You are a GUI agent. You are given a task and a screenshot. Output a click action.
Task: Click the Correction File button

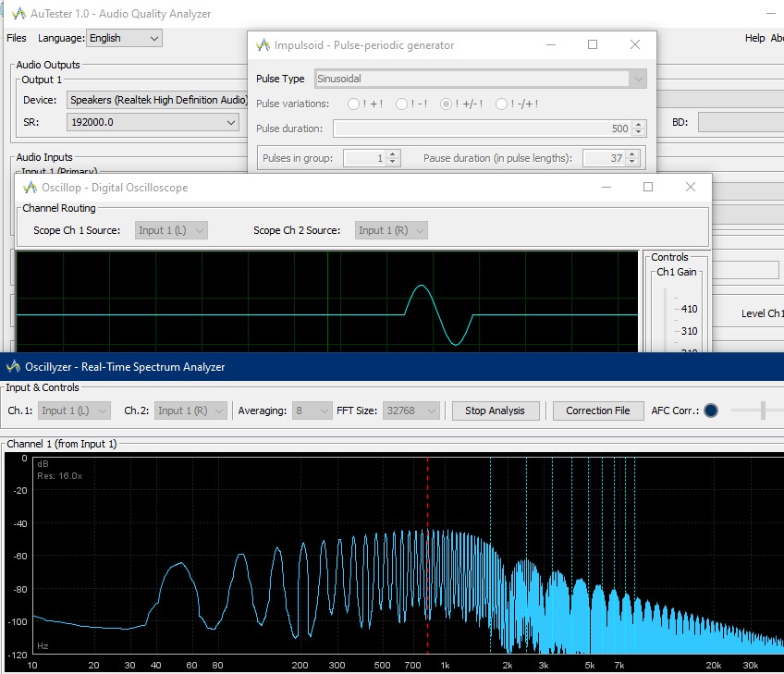tap(597, 411)
